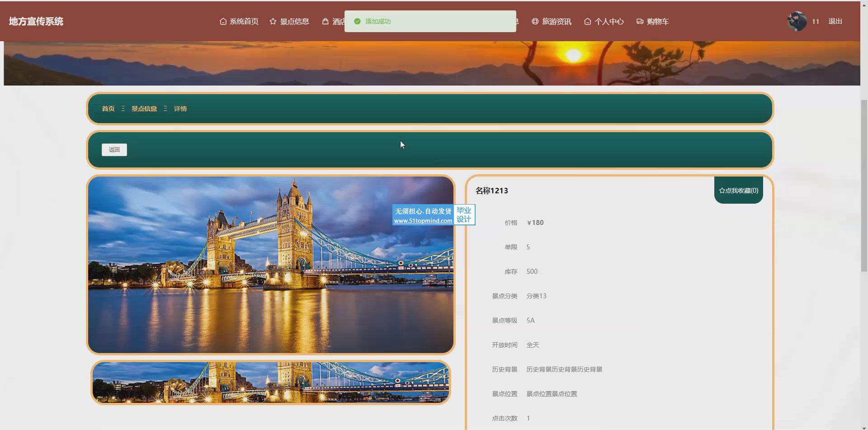Screen dimensions: 868x430
Task: Click the user avatar picture
Action: (x=797, y=21)
